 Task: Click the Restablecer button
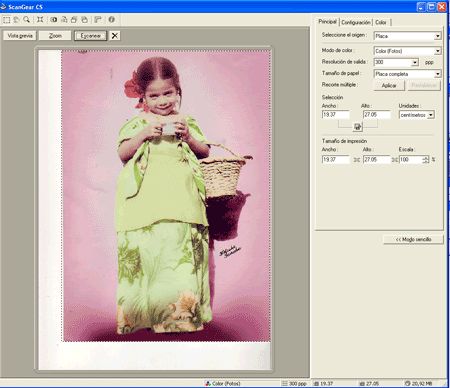424,86
